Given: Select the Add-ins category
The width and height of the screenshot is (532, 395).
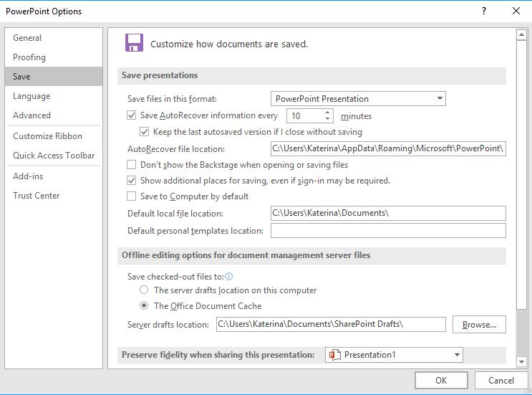Looking at the screenshot, I should (54, 176).
